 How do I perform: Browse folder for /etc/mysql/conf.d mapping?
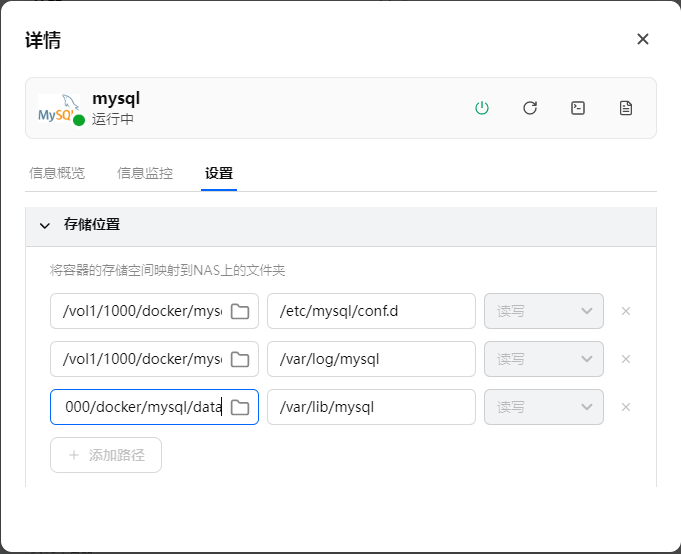click(240, 311)
